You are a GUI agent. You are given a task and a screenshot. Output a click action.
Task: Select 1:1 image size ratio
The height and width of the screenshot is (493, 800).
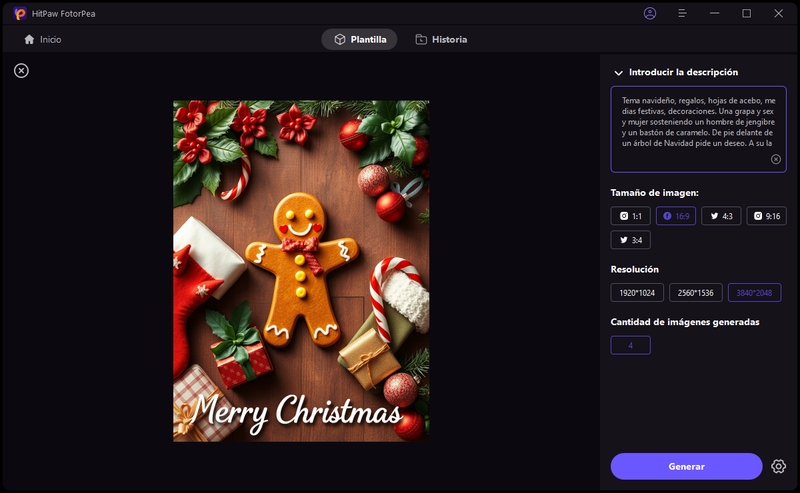click(630, 216)
